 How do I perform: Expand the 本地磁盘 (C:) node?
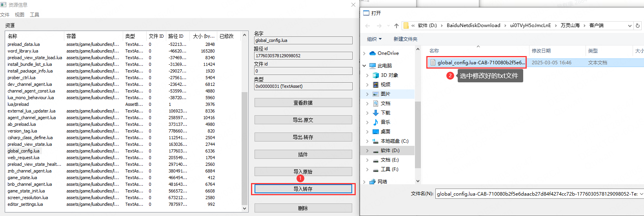click(x=367, y=141)
